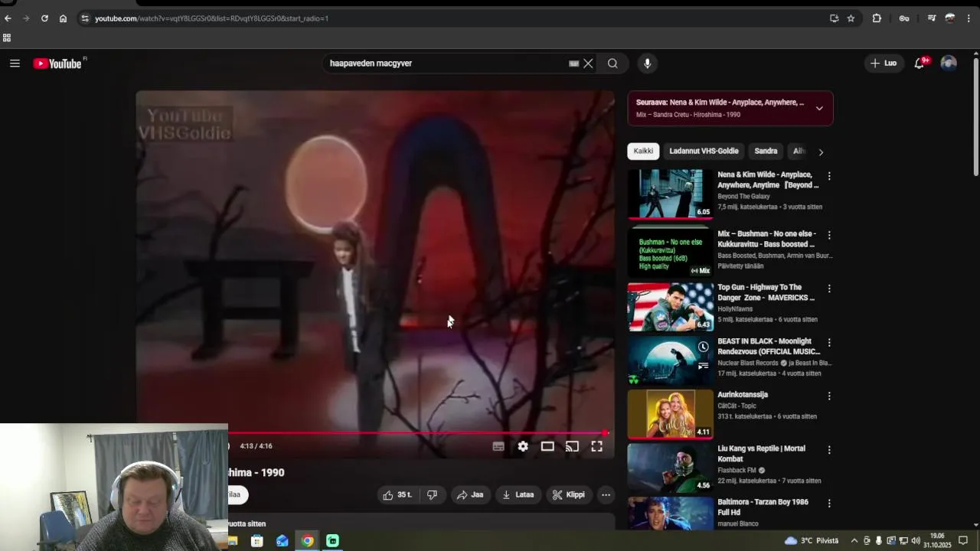Like the video with the 35 t. thumbs-up
The width and height of the screenshot is (980, 551).
pos(397,495)
